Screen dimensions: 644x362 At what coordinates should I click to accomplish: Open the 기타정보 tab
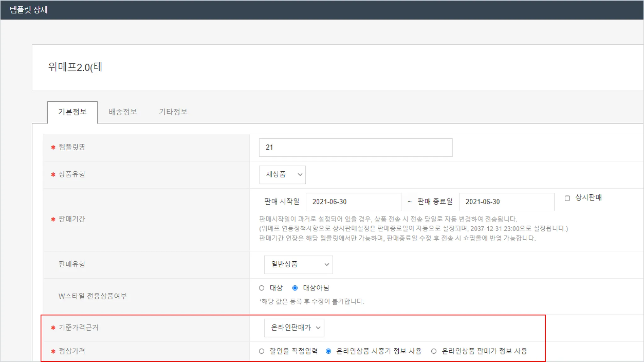click(173, 112)
